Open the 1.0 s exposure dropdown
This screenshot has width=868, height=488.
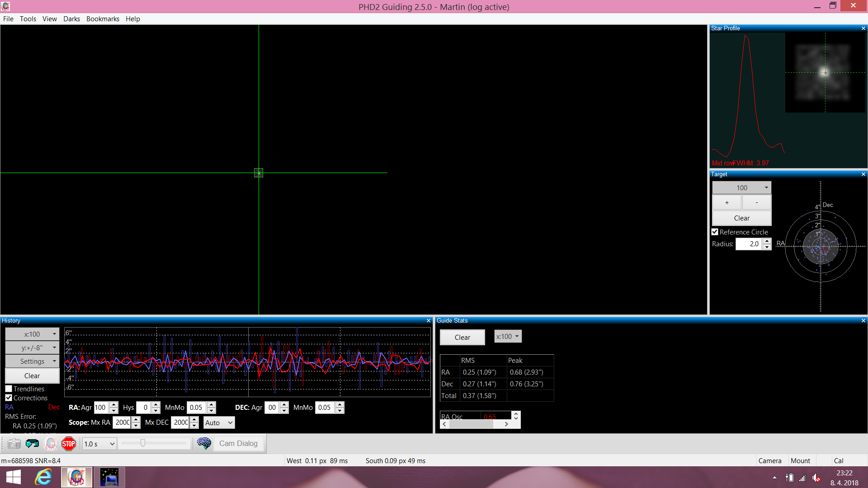(99, 444)
